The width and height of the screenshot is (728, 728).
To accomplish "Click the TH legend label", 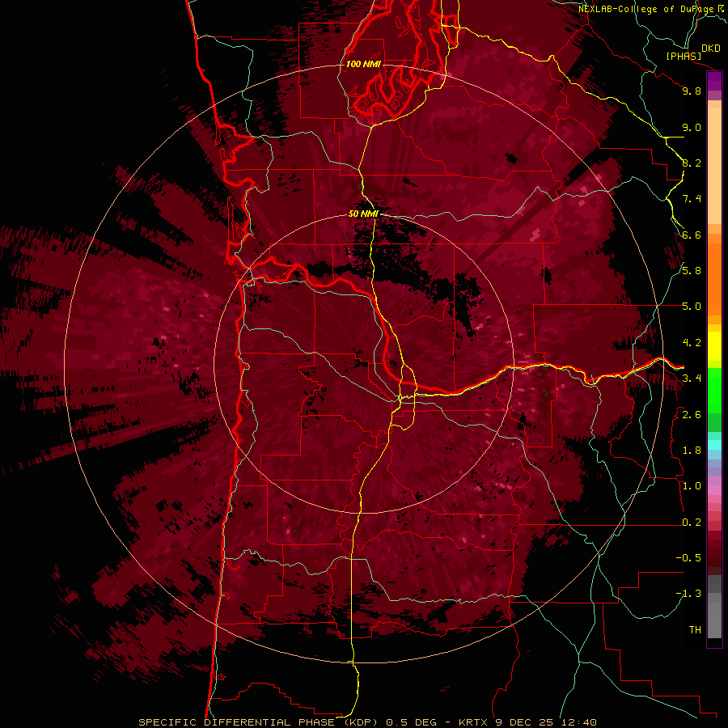I will pyautogui.click(x=695, y=629).
